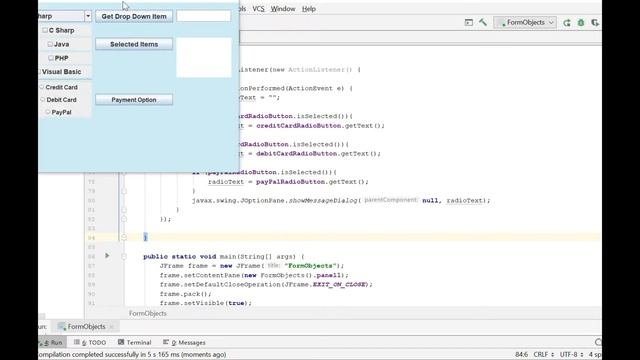Click the Payment Option button

click(x=134, y=100)
